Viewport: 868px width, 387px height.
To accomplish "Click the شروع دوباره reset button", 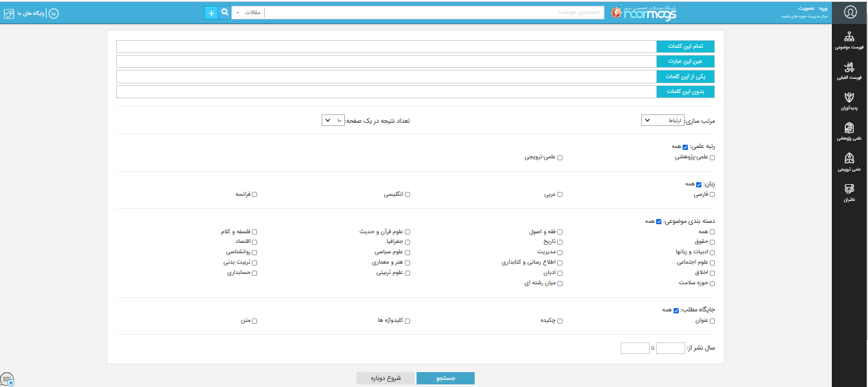I will click(x=386, y=379).
